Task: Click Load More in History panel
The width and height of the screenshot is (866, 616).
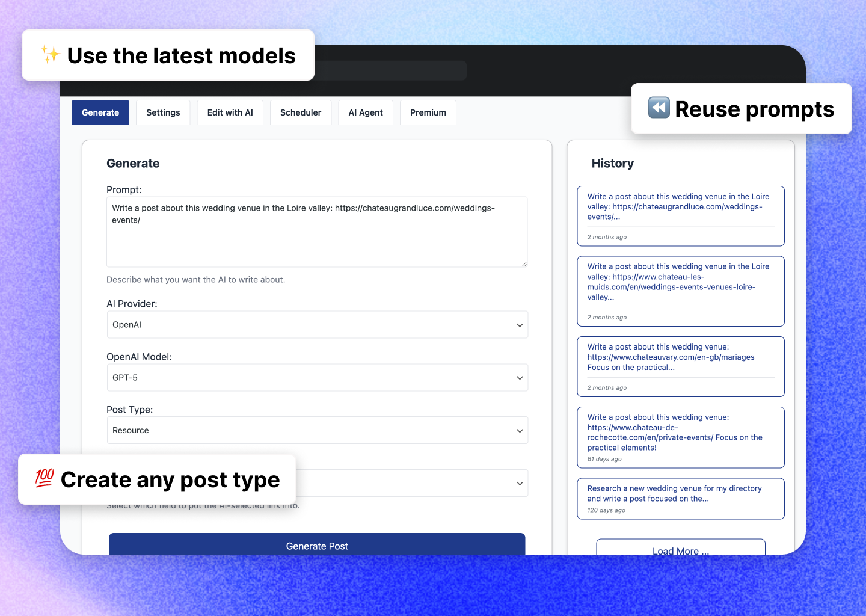Action: (680, 548)
